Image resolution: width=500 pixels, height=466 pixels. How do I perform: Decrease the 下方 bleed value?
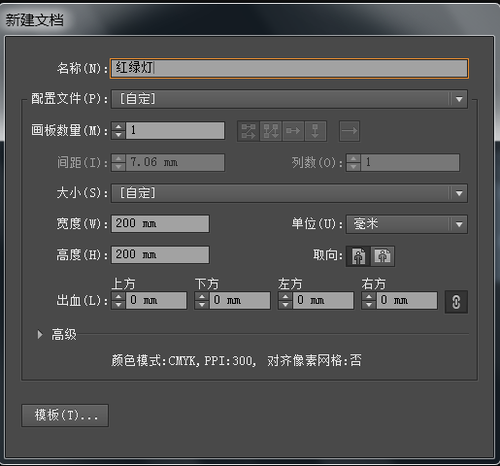[x=202, y=305]
